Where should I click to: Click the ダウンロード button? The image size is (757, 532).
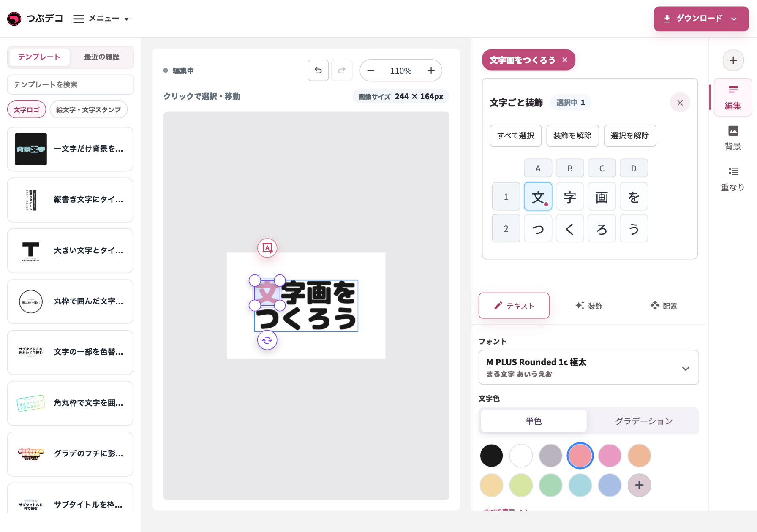(701, 19)
